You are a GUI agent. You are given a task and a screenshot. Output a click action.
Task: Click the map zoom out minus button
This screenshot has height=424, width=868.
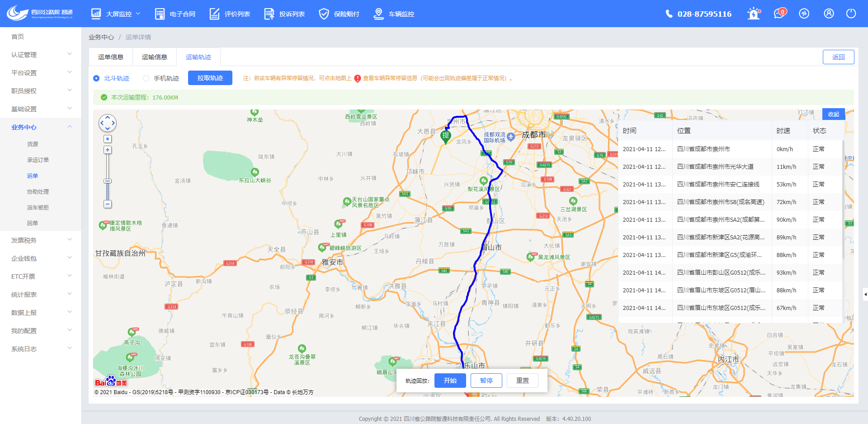[x=108, y=204]
